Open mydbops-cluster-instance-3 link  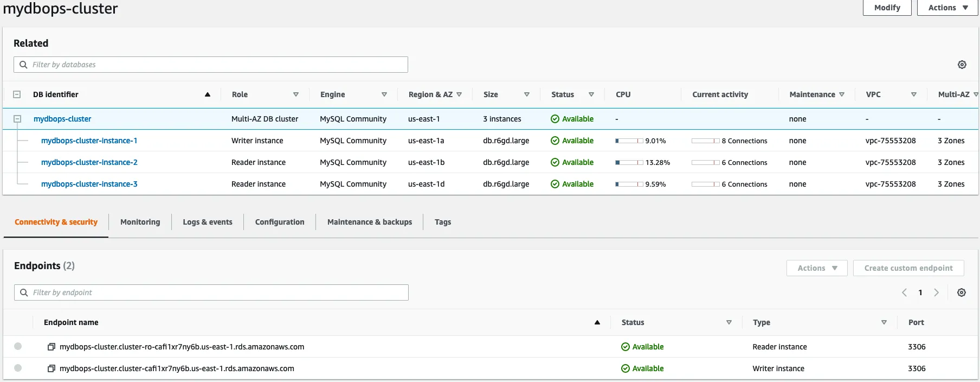tap(89, 184)
